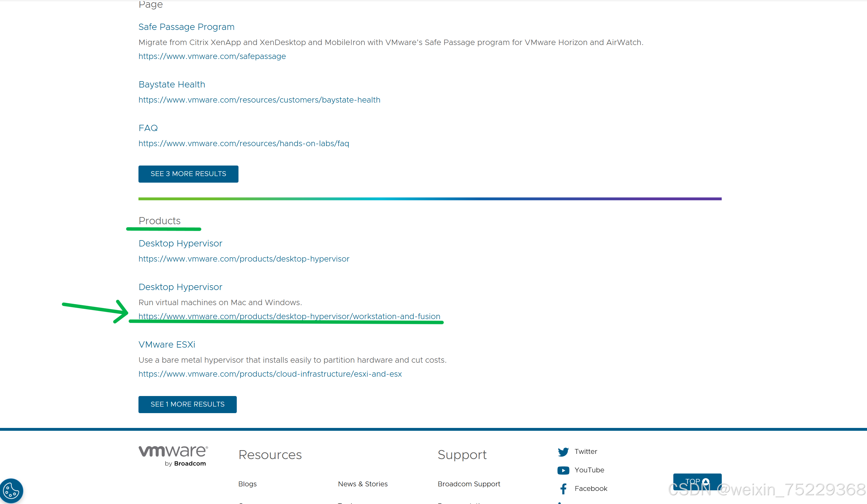867x504 pixels.
Task: Expand SEE 1 MORE RESULTS
Action: click(x=187, y=404)
